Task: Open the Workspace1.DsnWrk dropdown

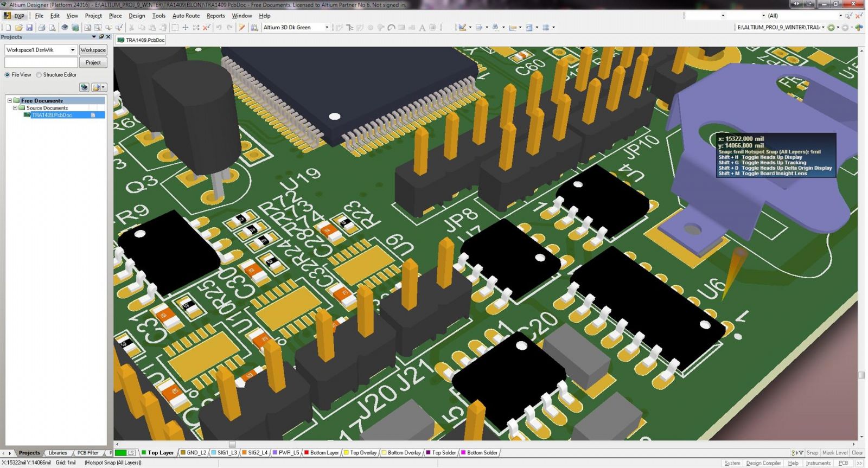Action: pos(73,50)
